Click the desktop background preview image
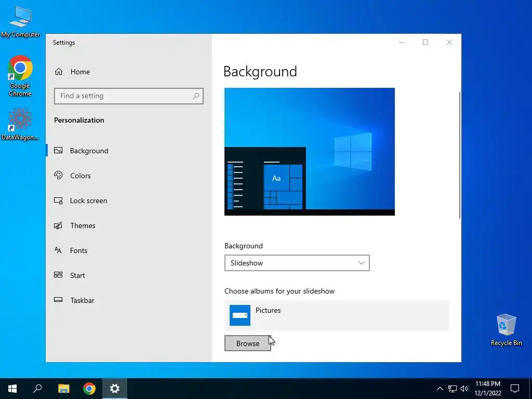Image resolution: width=532 pixels, height=399 pixels. point(310,152)
